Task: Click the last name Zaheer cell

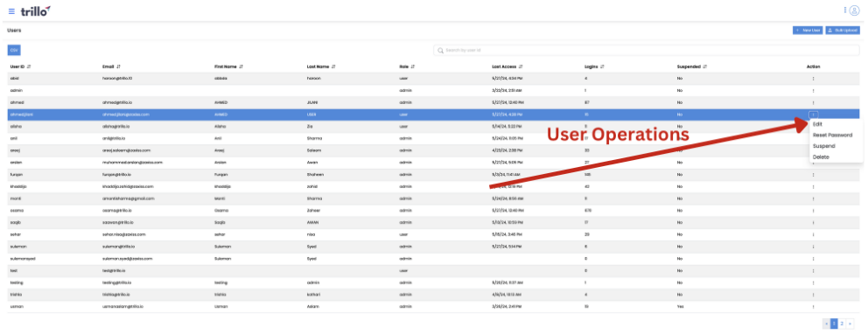Action: [313, 210]
